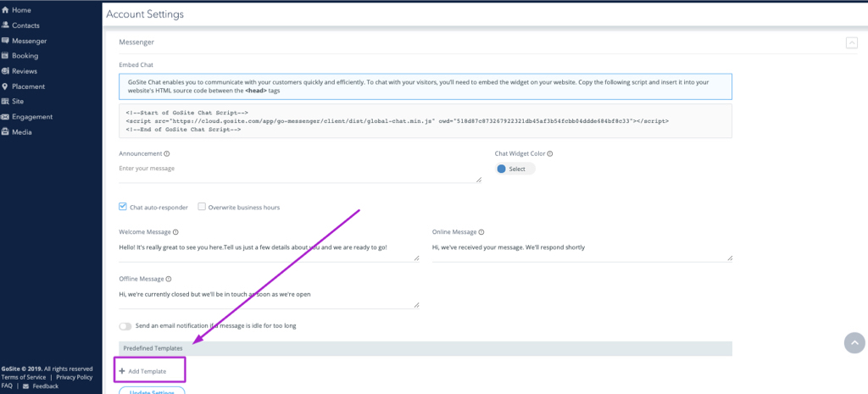868x394 pixels.
Task: Click the Offline Message info icon
Action: click(169, 280)
